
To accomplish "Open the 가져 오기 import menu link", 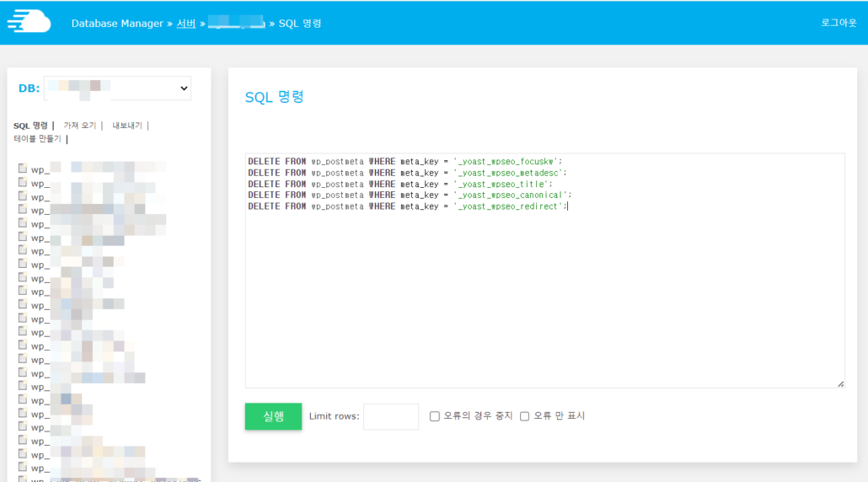I will [80, 126].
